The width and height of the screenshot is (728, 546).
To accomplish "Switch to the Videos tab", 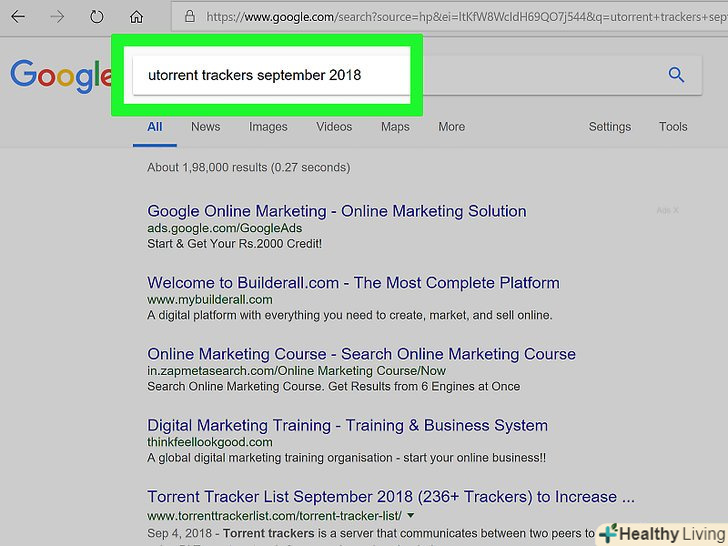I will (x=334, y=127).
